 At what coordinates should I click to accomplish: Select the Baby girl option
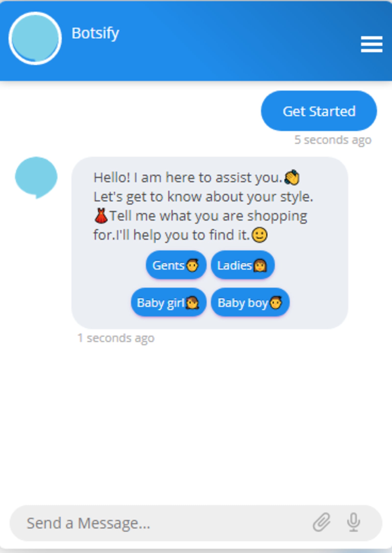click(168, 302)
